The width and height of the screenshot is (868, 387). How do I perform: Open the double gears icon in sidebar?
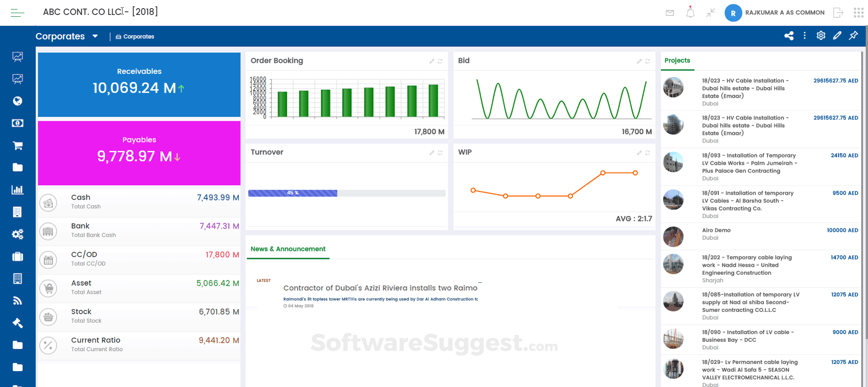(18, 234)
